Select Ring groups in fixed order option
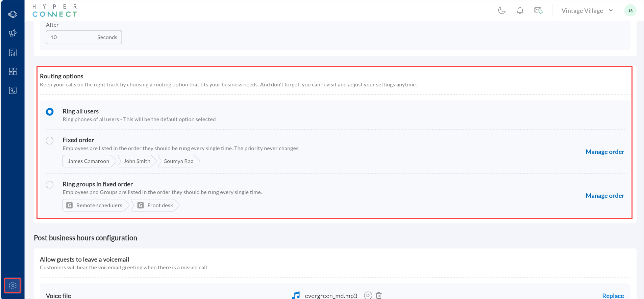Screen dimensions: 644x299 [x=50, y=185]
